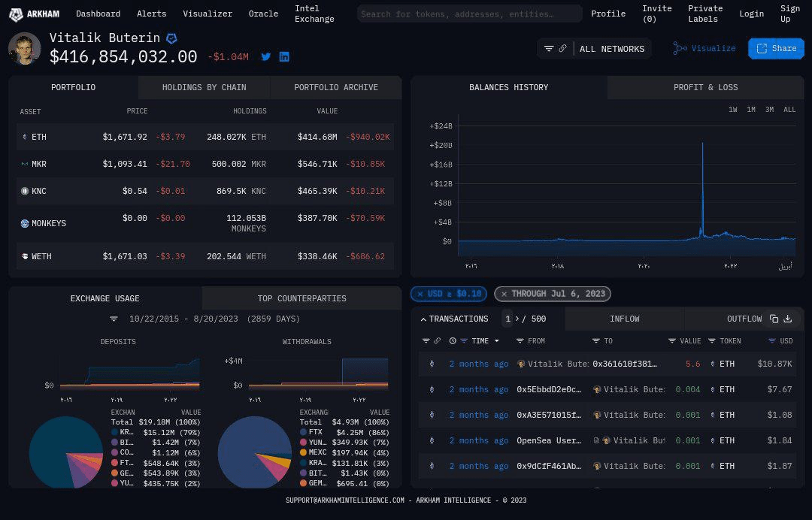
Task: Click the filter icon beside the TO column
Action: [x=596, y=341]
